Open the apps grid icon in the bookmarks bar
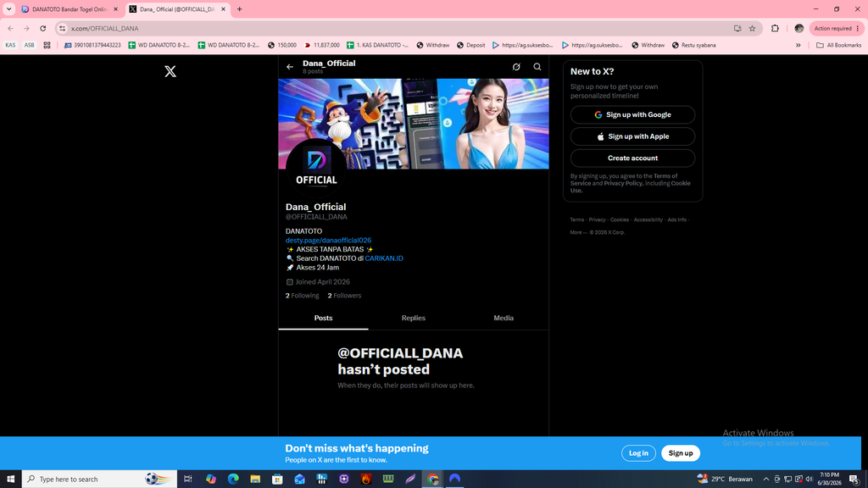 coord(47,46)
